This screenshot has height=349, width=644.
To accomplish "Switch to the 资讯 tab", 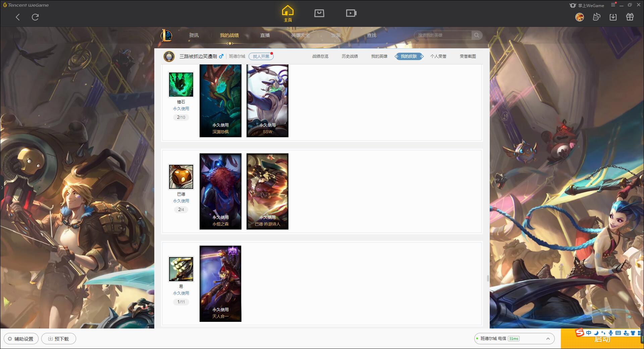I will coord(194,35).
